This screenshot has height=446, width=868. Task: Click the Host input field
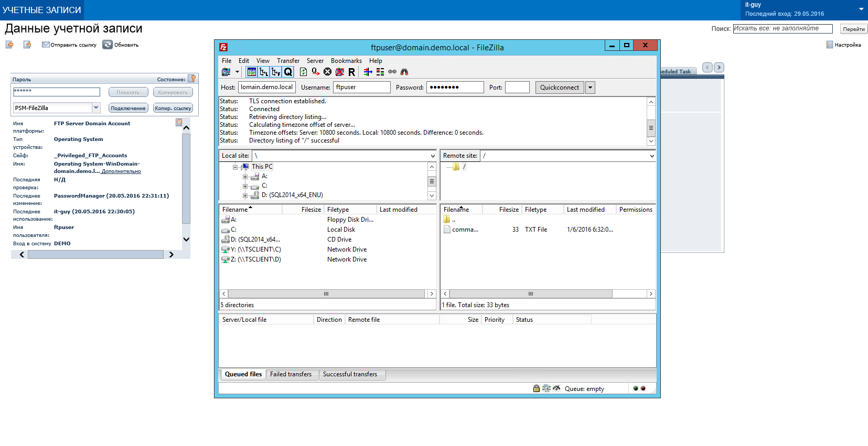(x=267, y=88)
